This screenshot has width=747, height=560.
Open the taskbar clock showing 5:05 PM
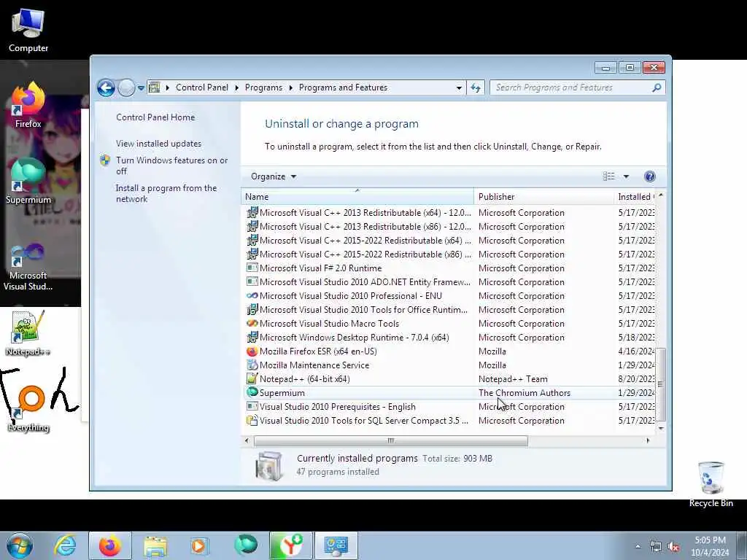tap(710, 545)
